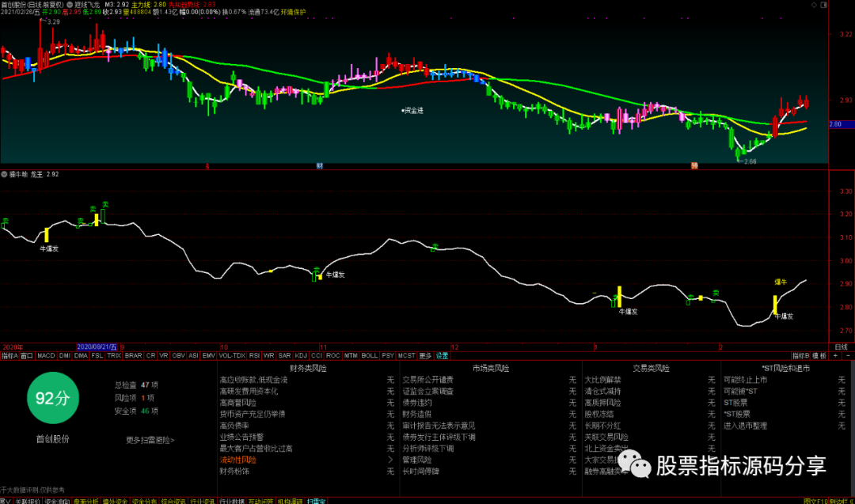Open the 资金分布 bottom tab
Image resolution: width=855 pixels, height=504 pixels.
[145, 501]
